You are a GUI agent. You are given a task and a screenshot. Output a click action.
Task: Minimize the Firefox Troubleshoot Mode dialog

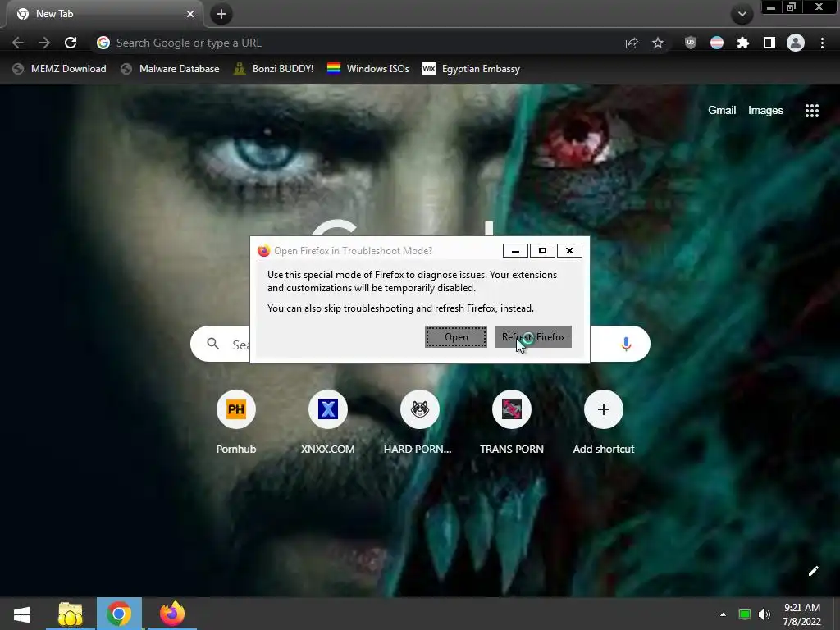515,251
